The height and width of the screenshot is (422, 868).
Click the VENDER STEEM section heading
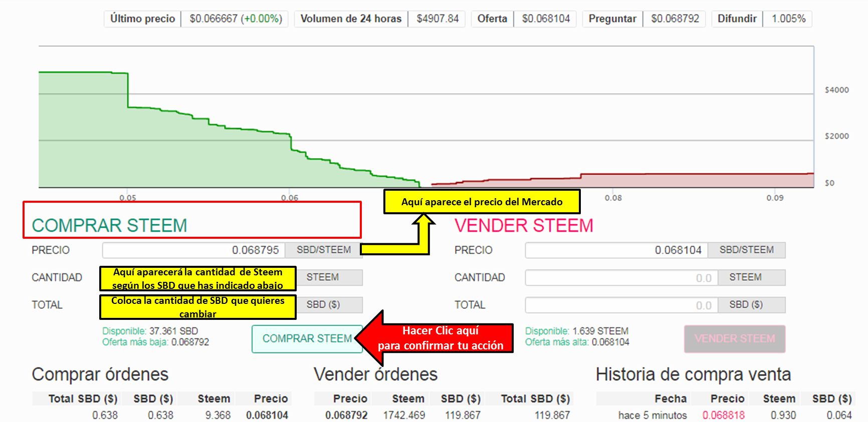(524, 225)
